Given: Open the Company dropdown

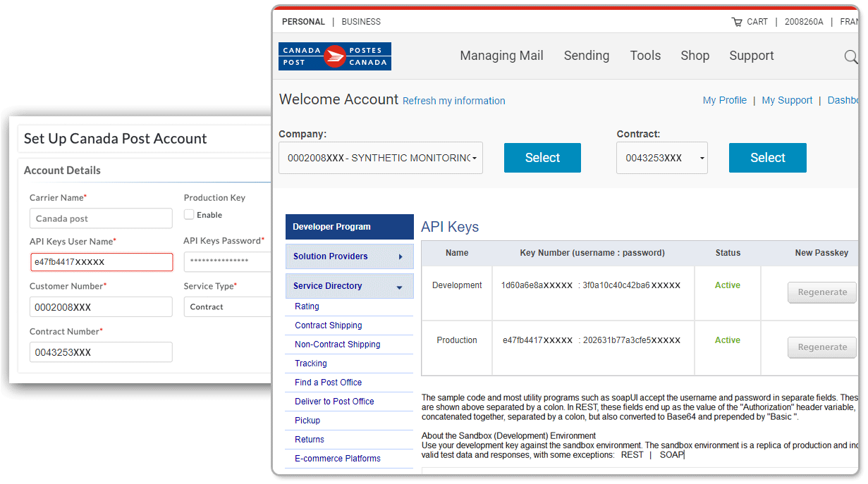Looking at the screenshot, I should point(381,158).
